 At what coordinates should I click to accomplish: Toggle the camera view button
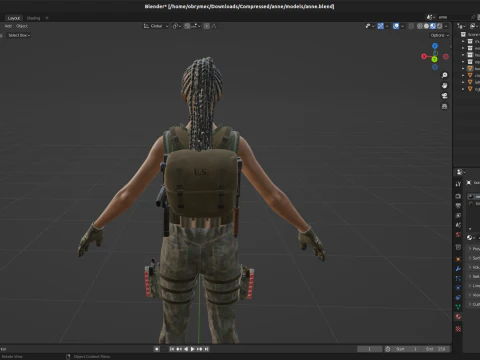(x=444, y=96)
